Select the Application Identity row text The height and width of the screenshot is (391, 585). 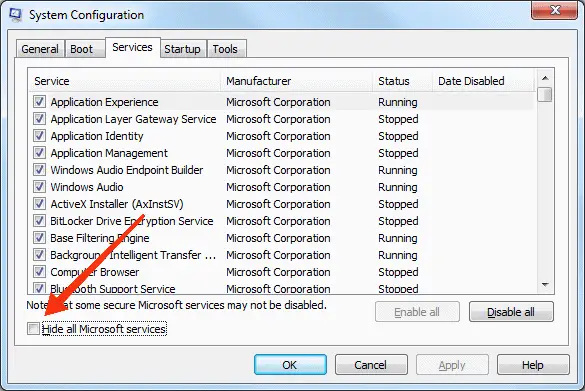[97, 136]
